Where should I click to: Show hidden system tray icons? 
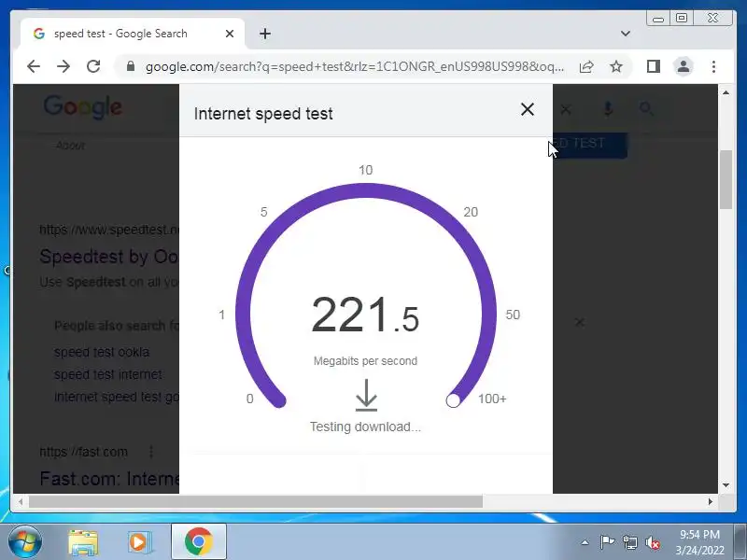tap(585, 542)
